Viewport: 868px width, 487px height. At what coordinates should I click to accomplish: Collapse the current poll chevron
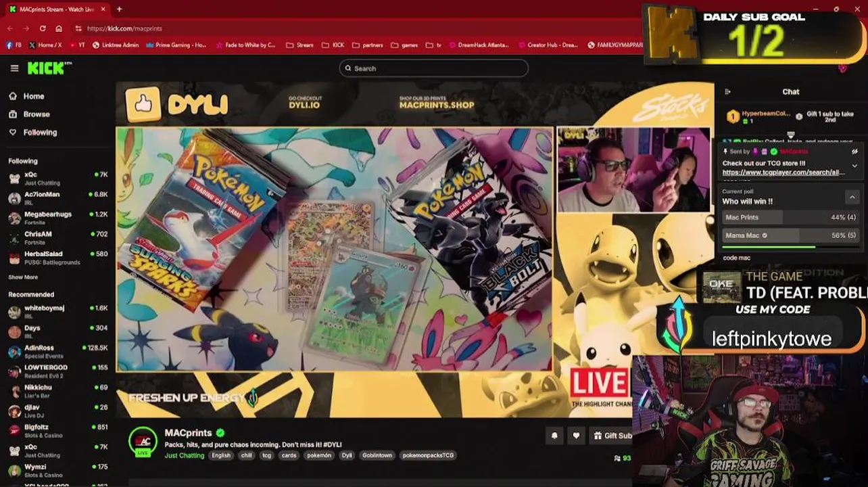[852, 196]
